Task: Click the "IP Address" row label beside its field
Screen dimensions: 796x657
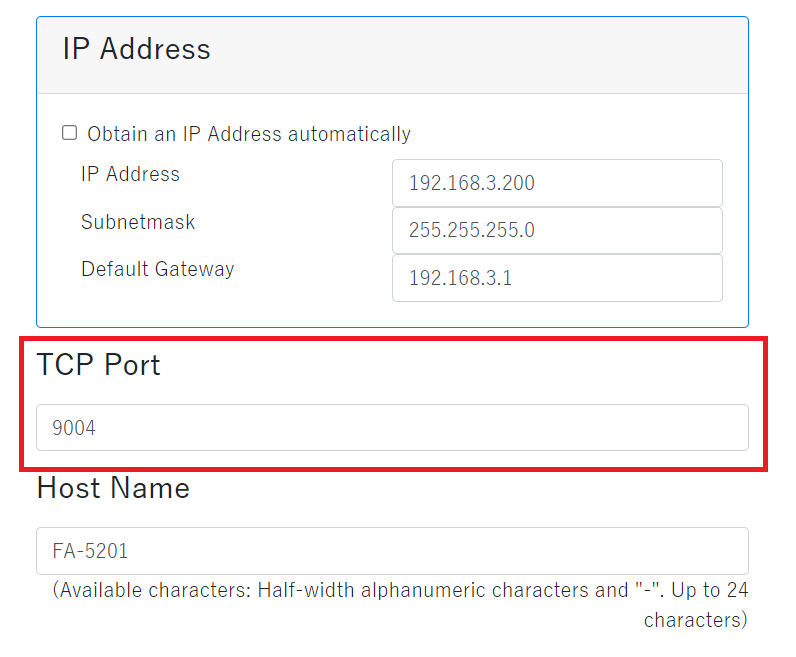Action: [x=130, y=174]
